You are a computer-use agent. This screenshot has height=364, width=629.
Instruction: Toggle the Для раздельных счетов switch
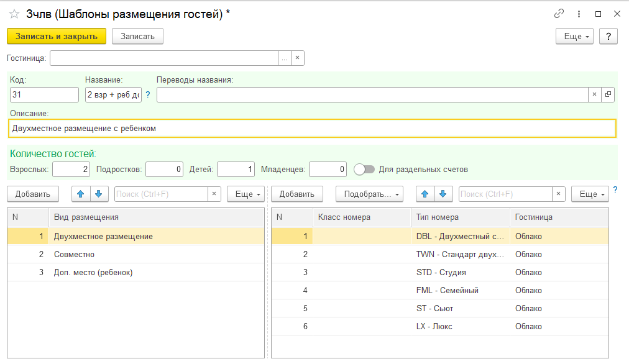coord(364,169)
